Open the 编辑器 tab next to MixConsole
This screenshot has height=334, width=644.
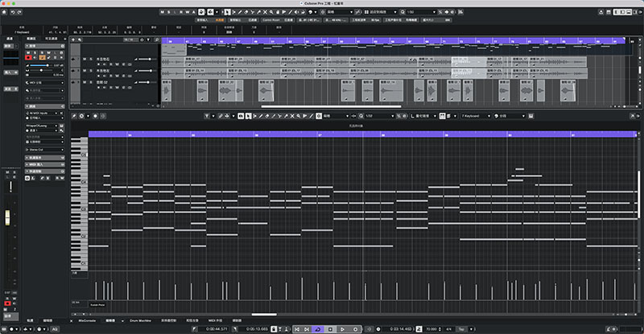(x=110, y=320)
